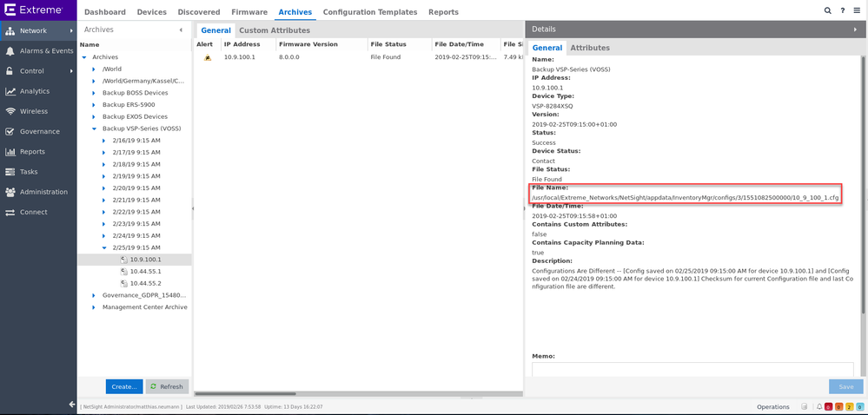Viewport: 868px width, 415px height.
Task: Open the Analytics chart icon
Action: 10,91
